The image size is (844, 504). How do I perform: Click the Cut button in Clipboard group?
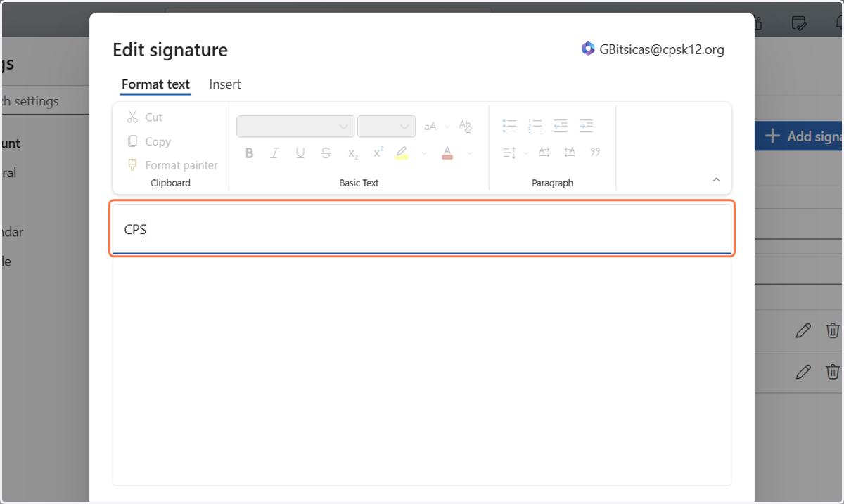click(x=144, y=117)
